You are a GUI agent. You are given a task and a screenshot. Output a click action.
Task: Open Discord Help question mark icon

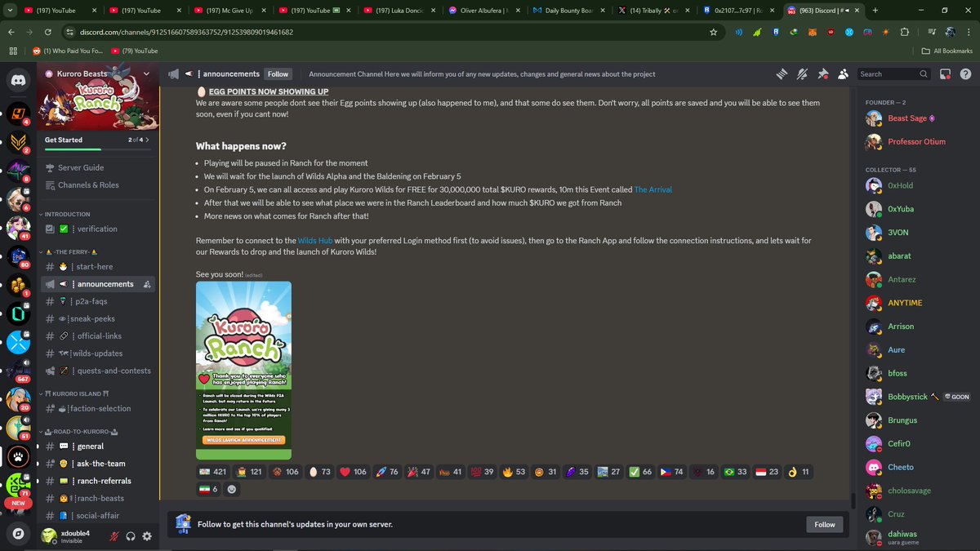click(964, 73)
